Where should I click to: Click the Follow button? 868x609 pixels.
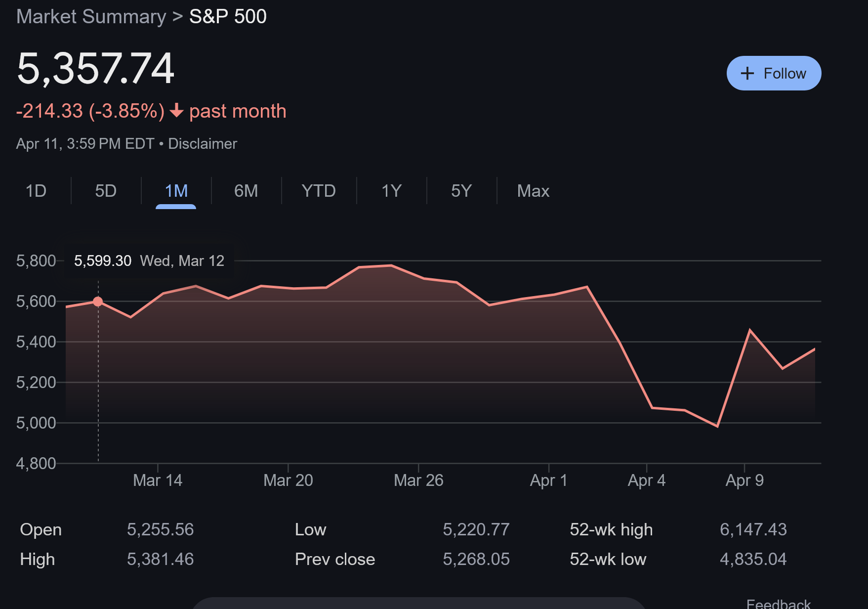[x=774, y=73]
